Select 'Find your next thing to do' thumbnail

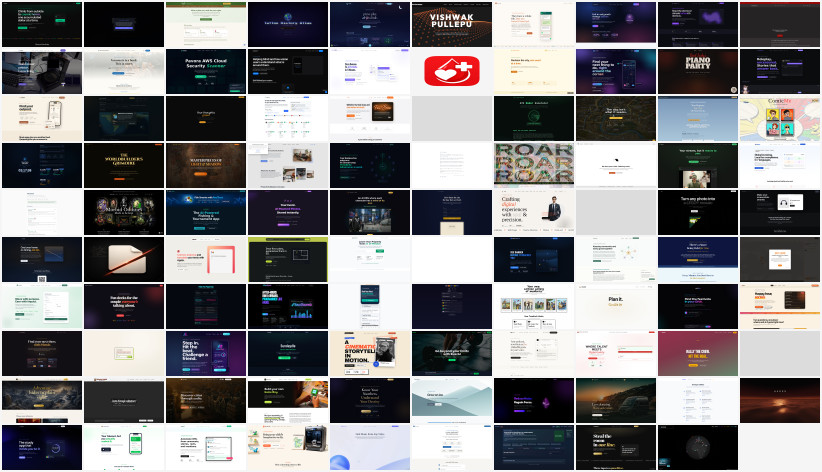pos(616,71)
